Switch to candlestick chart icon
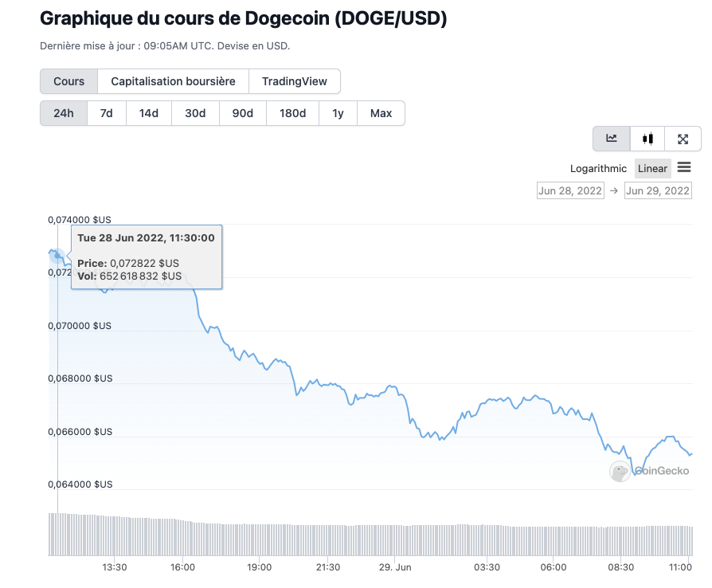The image size is (712, 588). click(647, 139)
